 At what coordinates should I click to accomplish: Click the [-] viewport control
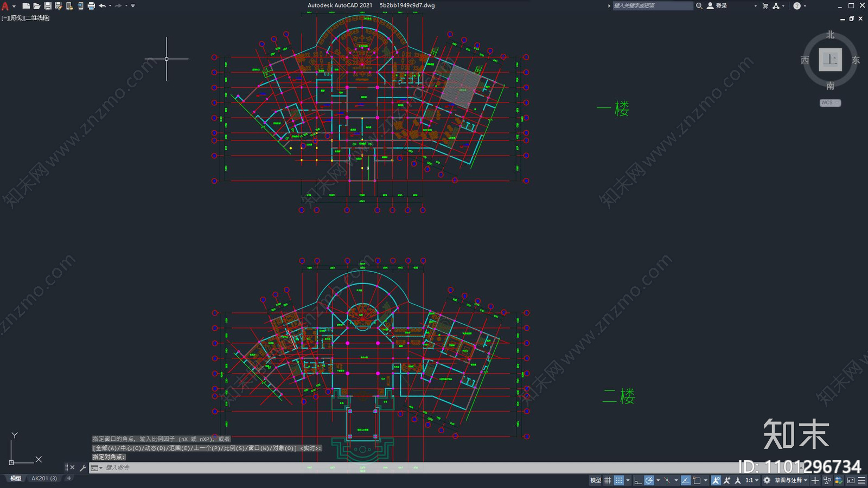click(x=5, y=18)
